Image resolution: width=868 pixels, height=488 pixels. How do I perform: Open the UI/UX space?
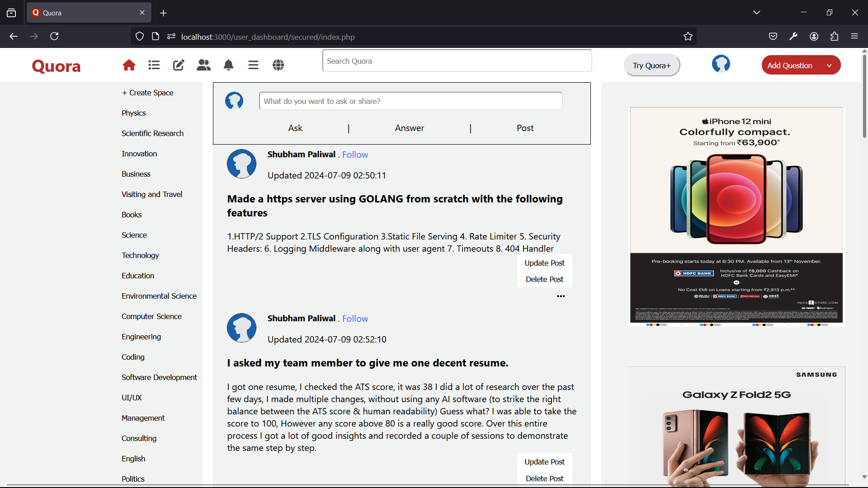[x=132, y=398]
